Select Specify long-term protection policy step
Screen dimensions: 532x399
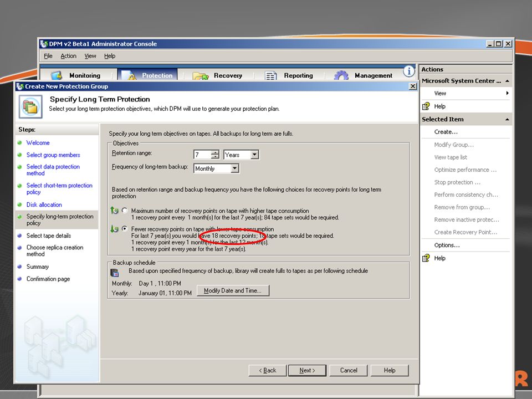tap(60, 219)
